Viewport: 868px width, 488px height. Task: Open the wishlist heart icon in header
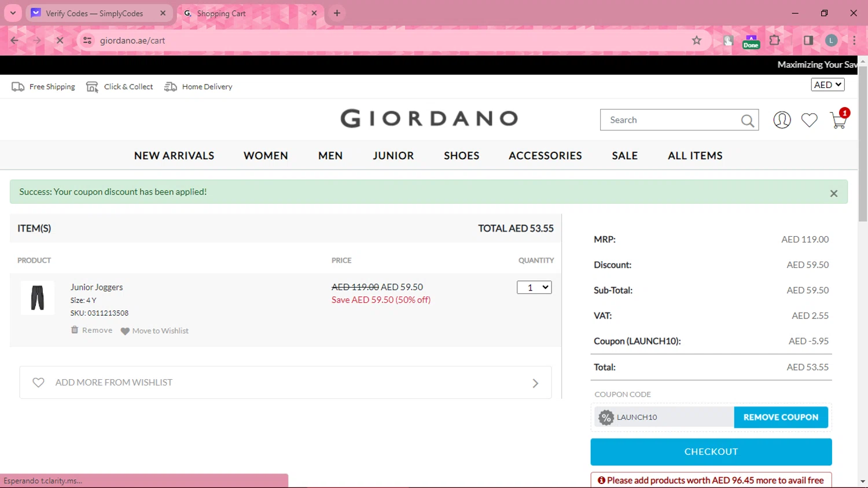click(809, 120)
